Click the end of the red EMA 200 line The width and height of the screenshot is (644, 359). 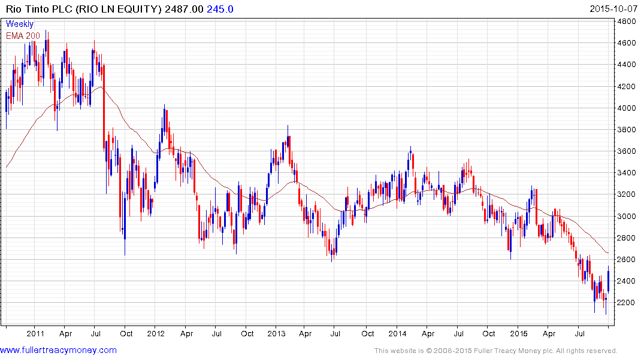coord(608,252)
